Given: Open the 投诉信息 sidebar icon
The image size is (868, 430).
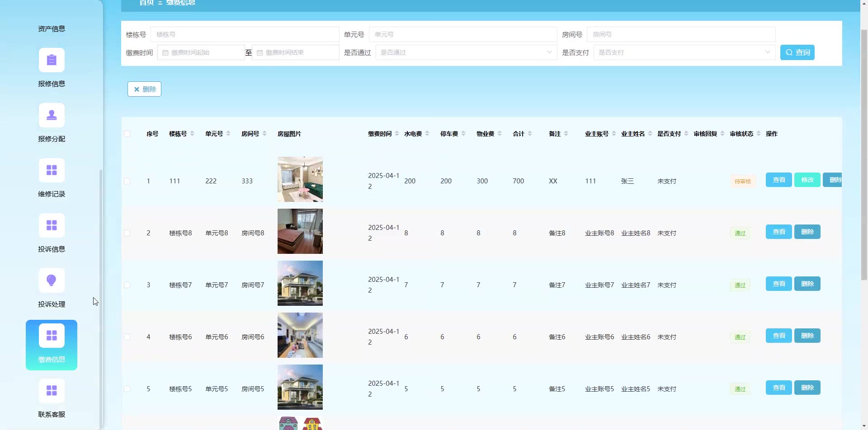Looking at the screenshot, I should tap(52, 226).
